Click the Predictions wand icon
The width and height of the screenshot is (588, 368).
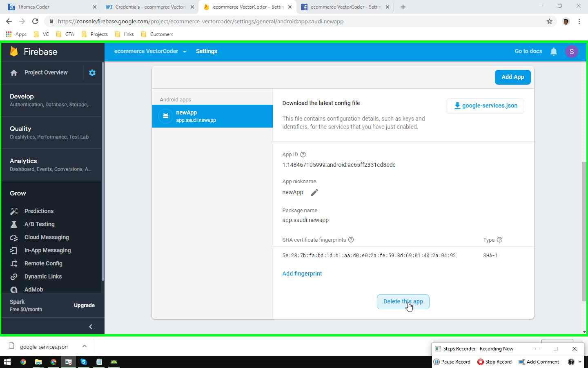pyautogui.click(x=14, y=211)
